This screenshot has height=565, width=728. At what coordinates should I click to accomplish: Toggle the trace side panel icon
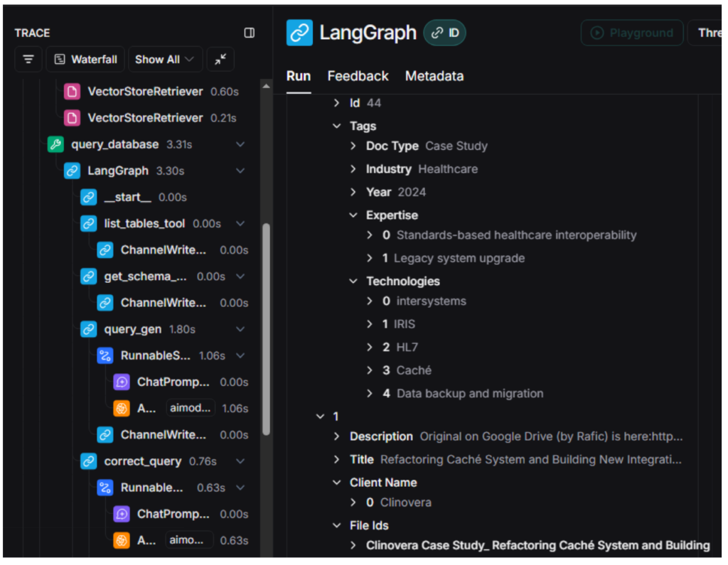pos(250,33)
